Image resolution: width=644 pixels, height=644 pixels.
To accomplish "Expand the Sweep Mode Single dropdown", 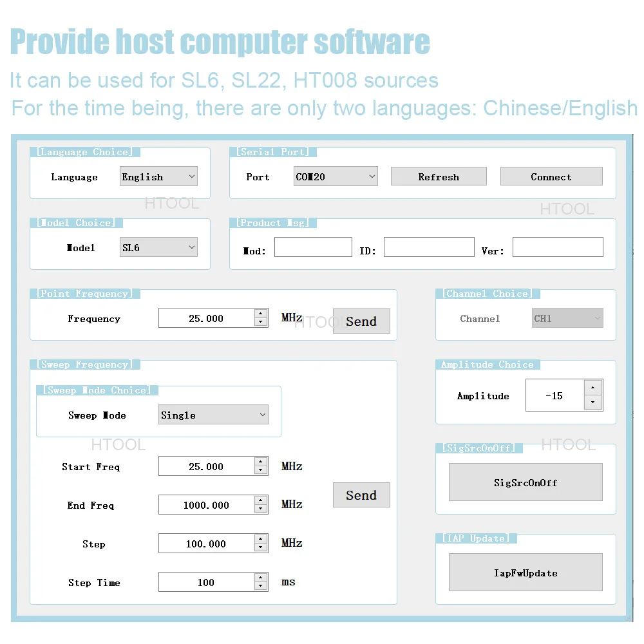I will click(213, 414).
